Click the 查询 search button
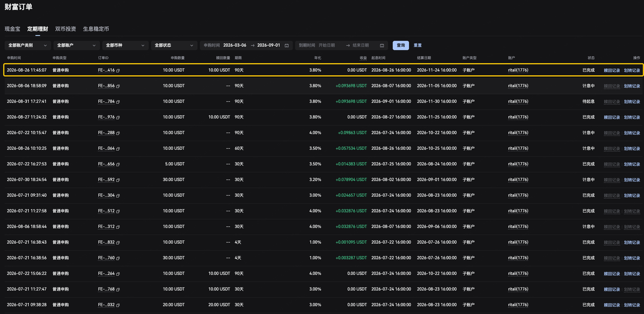Viewport: 644px width, 314px height. pyautogui.click(x=400, y=45)
